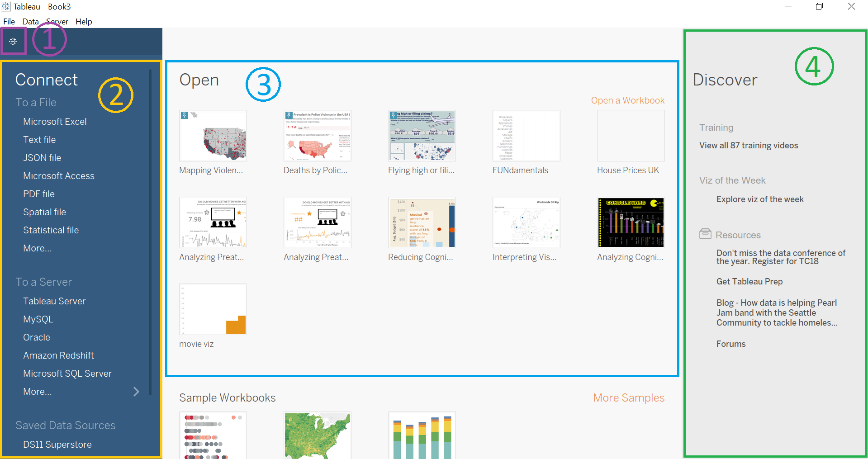Connect to a PDF file
Viewport: 868px width, 459px height.
tap(39, 194)
